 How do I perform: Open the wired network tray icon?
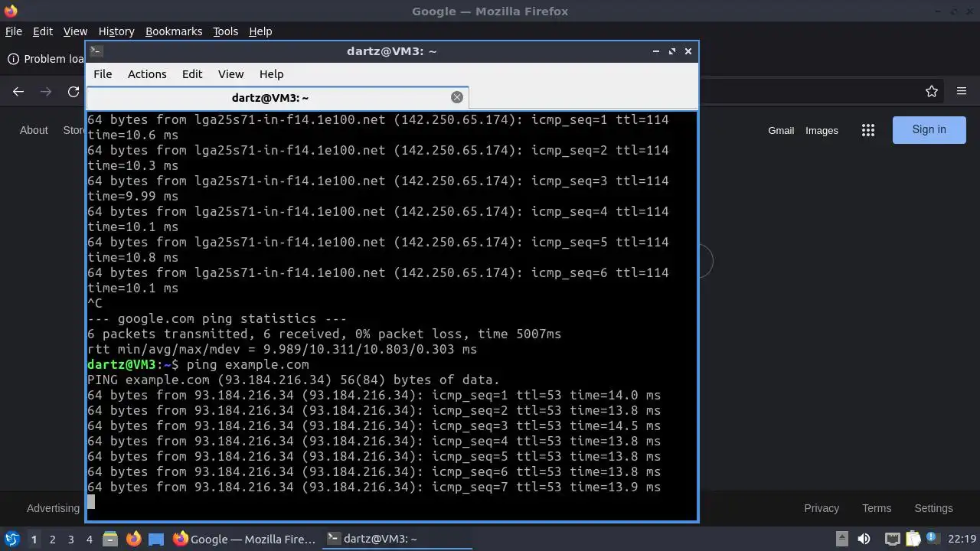tap(893, 539)
